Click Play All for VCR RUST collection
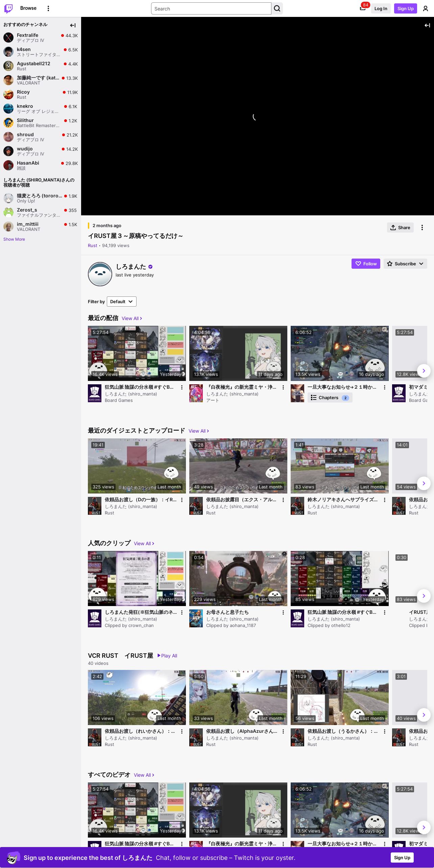This screenshot has width=434, height=868. [167, 656]
